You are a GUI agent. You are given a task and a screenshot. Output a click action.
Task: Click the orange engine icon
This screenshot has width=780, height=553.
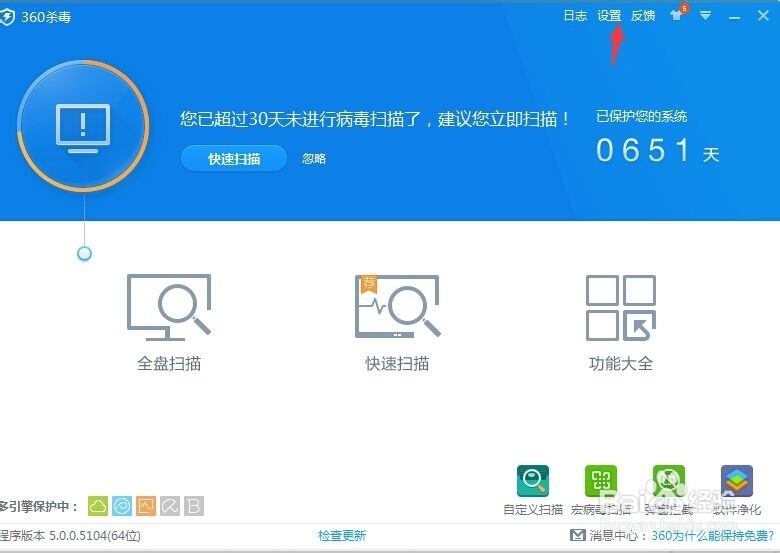coord(146,506)
